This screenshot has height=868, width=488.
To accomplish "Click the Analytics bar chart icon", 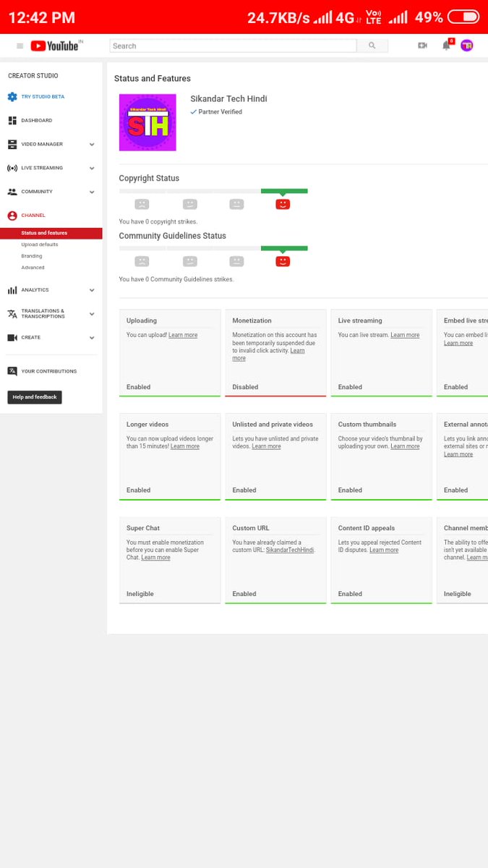I will tap(12, 290).
